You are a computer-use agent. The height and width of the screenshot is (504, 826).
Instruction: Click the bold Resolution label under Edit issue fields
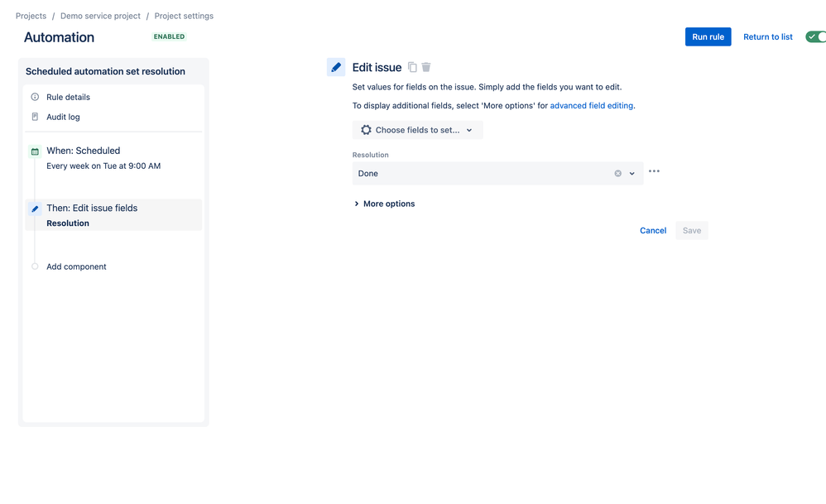click(x=68, y=223)
